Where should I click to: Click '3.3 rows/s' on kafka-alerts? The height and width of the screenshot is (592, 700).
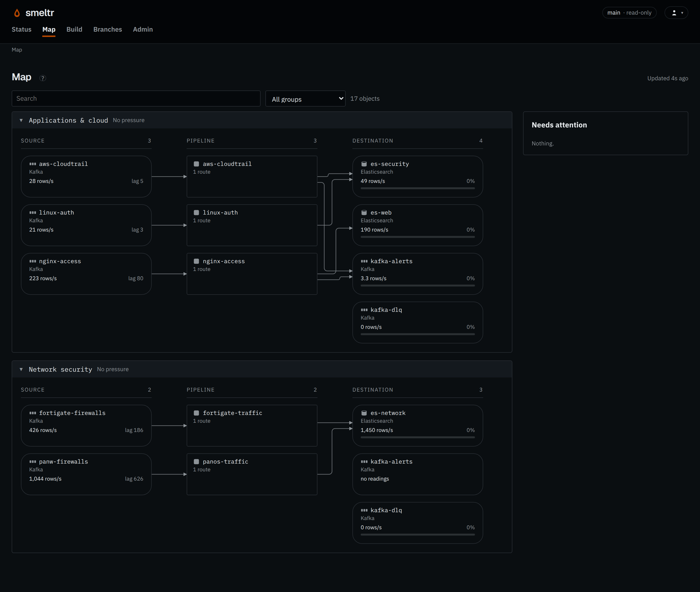(x=373, y=278)
